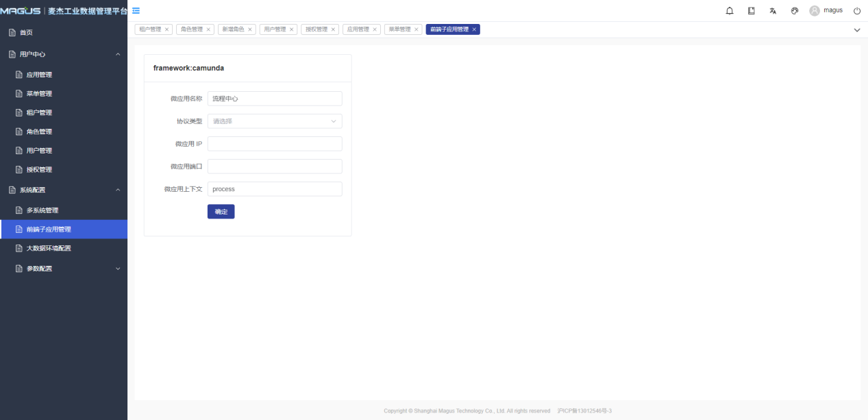Collapse the sidebar with the hamburger icon

click(136, 10)
